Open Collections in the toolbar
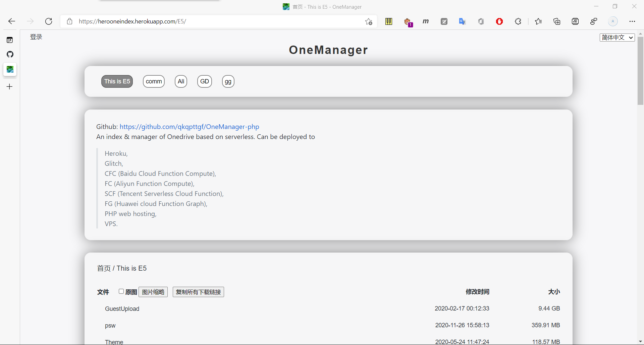The height and width of the screenshot is (345, 644). pos(557,21)
